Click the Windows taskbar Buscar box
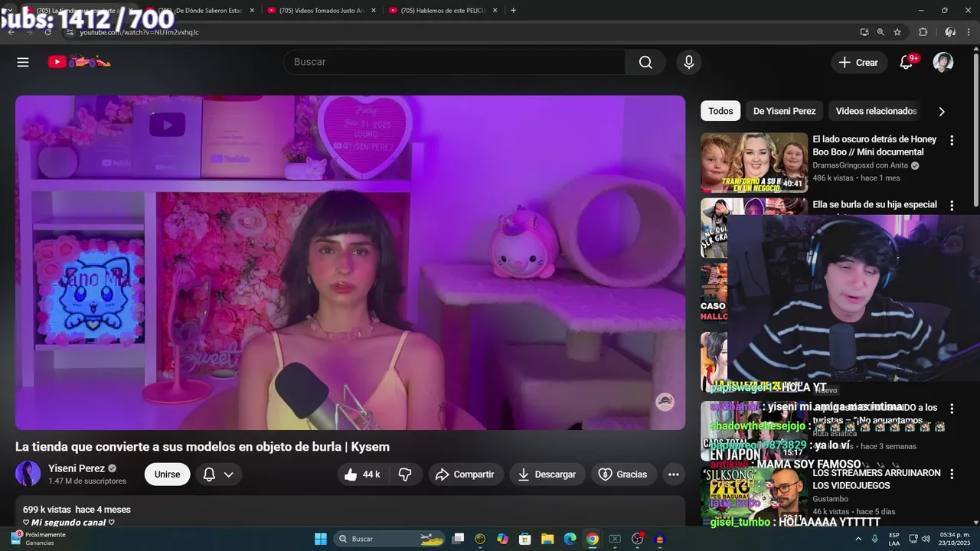980x551 pixels. [x=390, y=539]
